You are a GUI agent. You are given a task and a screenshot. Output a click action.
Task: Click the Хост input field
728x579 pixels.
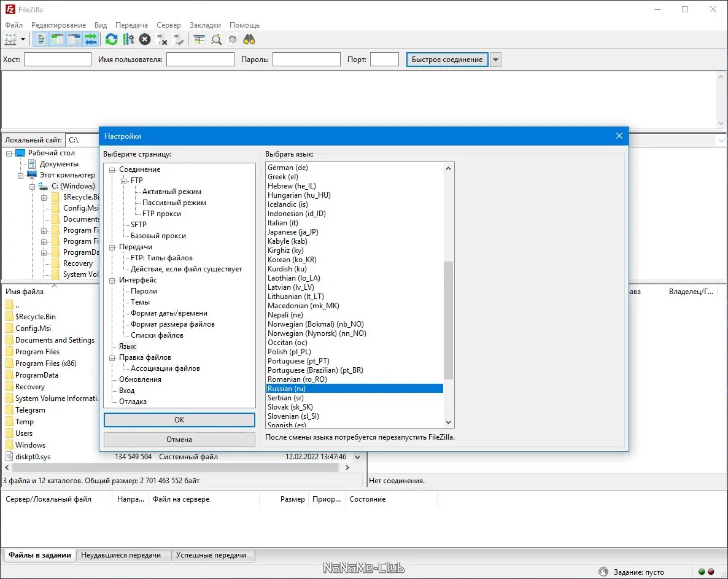click(x=57, y=60)
